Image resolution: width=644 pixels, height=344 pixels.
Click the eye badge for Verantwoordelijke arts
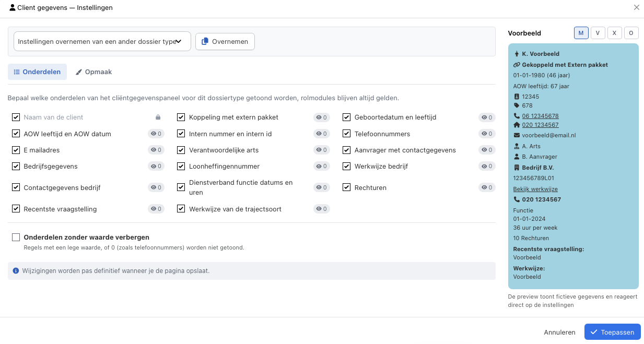(322, 150)
